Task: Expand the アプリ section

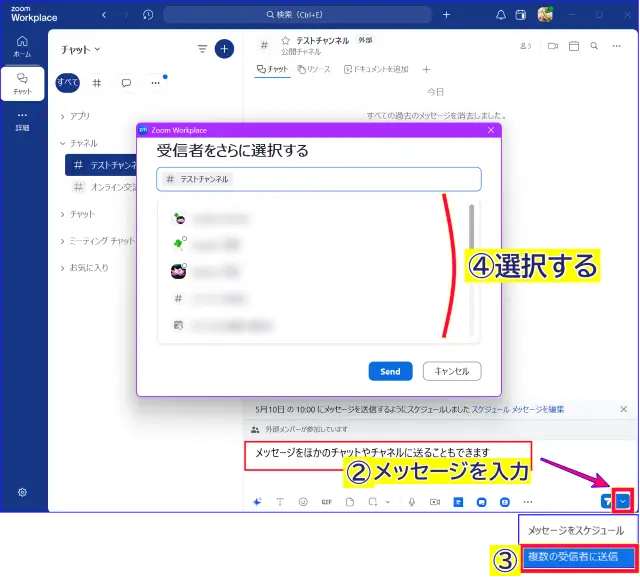Action: tap(75, 116)
